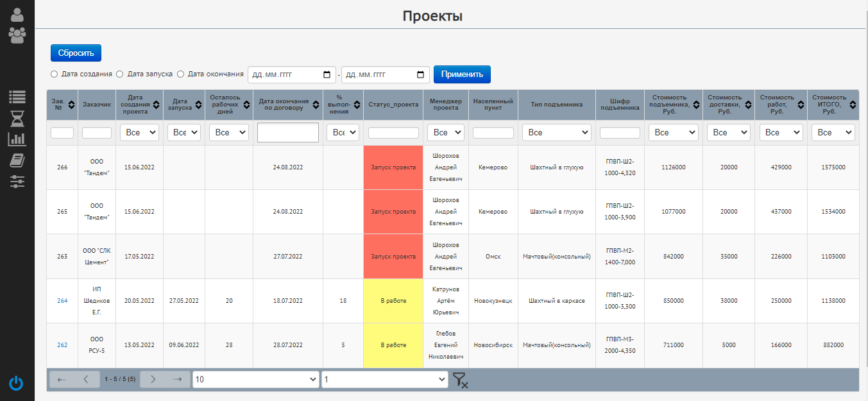Select Дата создания radio button
Screen dimensions: 868x401
(x=55, y=74)
